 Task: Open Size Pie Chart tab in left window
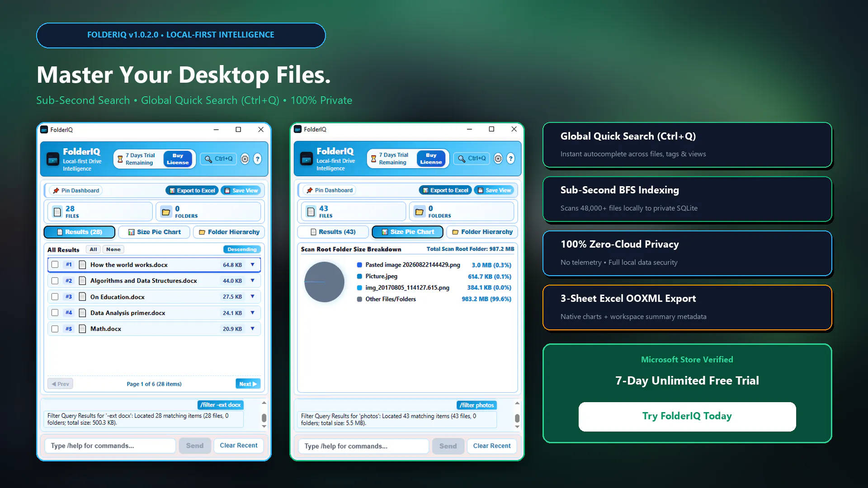click(154, 232)
